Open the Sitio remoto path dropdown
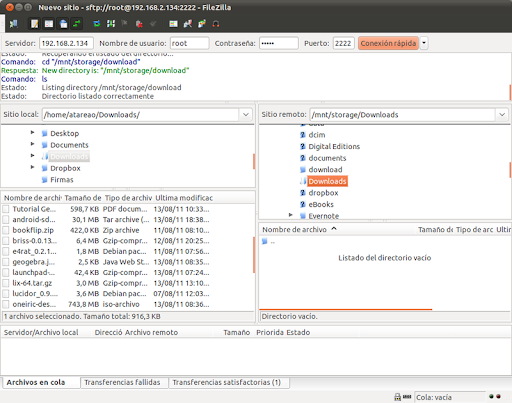This screenshot has height=403, width=512. (x=502, y=115)
